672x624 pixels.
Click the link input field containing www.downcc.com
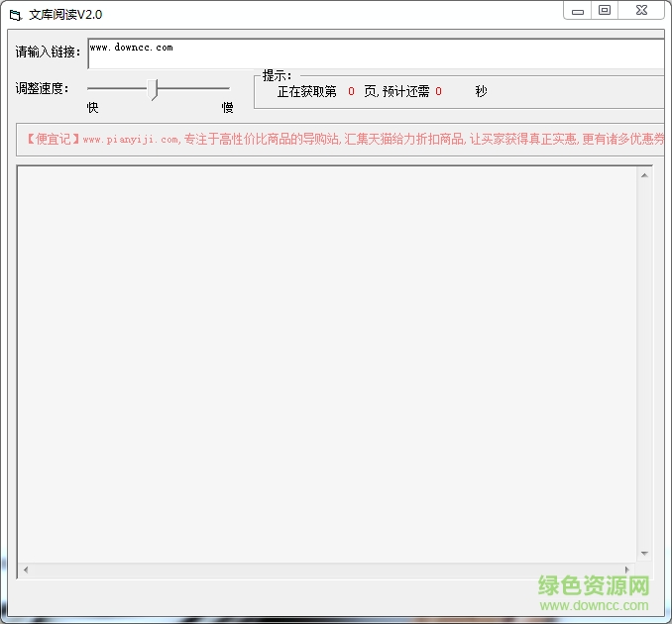click(x=375, y=53)
